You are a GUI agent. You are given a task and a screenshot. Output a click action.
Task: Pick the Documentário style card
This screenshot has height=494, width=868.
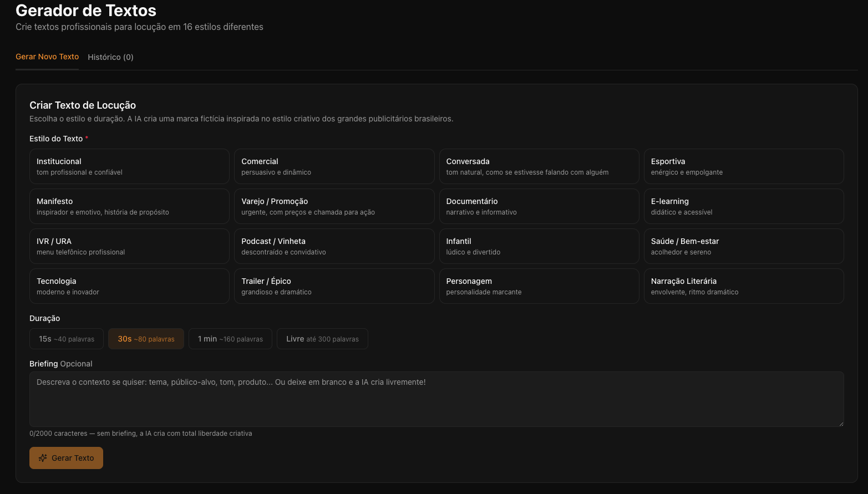(539, 206)
